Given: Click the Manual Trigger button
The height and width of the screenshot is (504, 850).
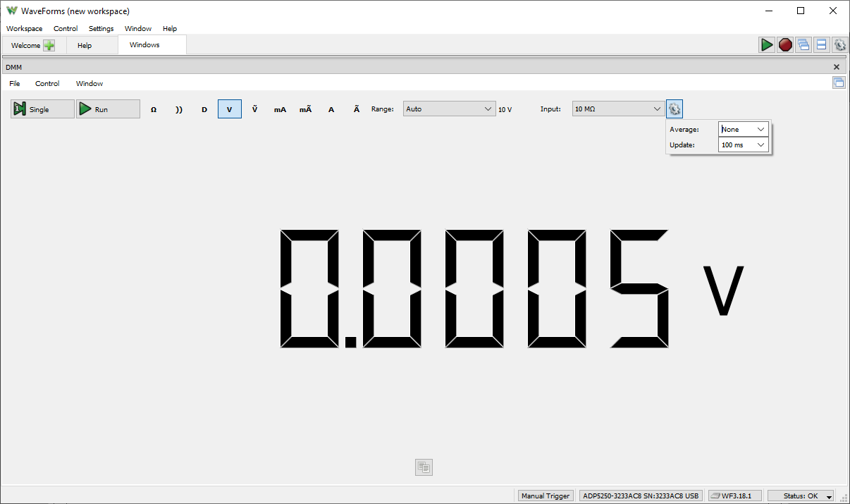Looking at the screenshot, I should pyautogui.click(x=546, y=496).
